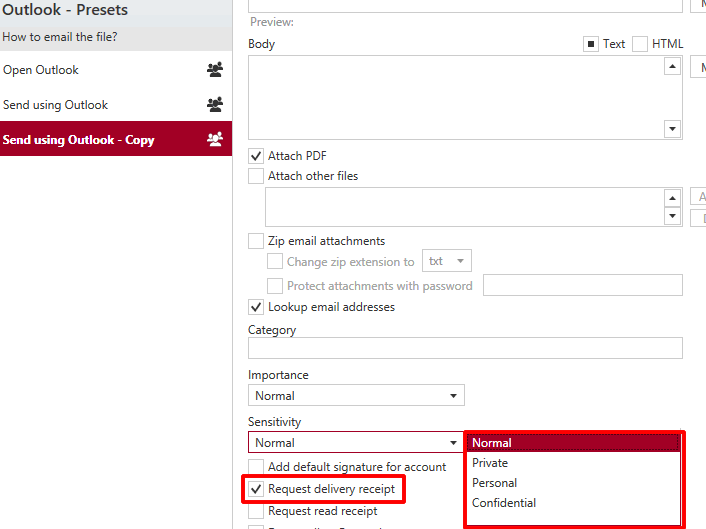Click into the Category text field
The height and width of the screenshot is (529, 706).
(465, 348)
